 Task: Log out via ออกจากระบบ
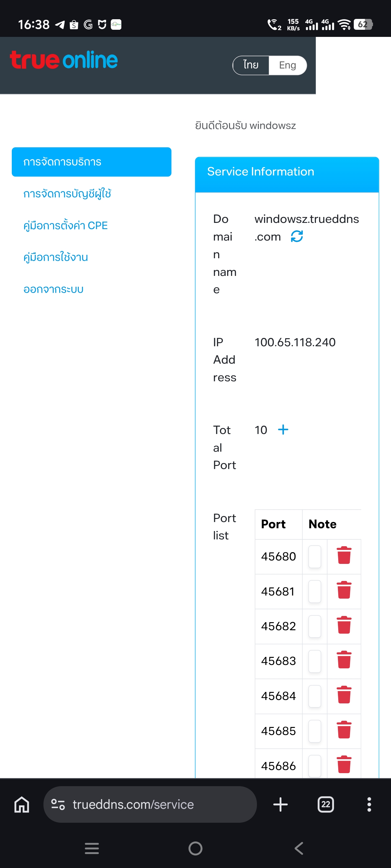[x=53, y=289]
